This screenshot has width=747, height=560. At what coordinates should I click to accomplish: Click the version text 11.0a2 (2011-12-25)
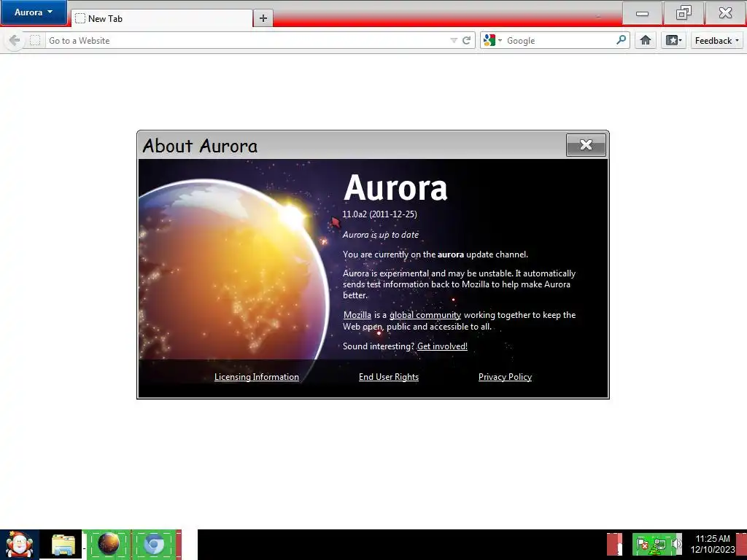click(379, 214)
